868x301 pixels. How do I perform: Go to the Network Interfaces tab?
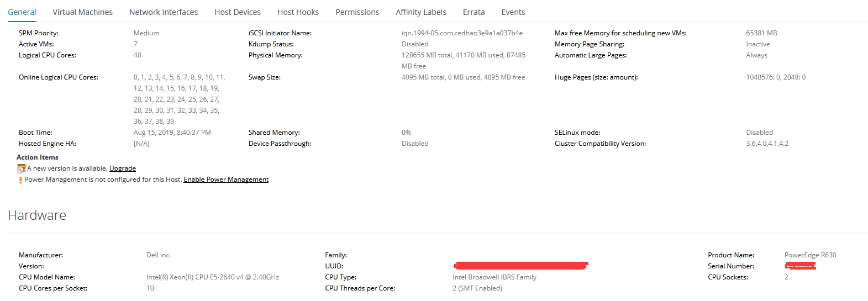tap(164, 12)
